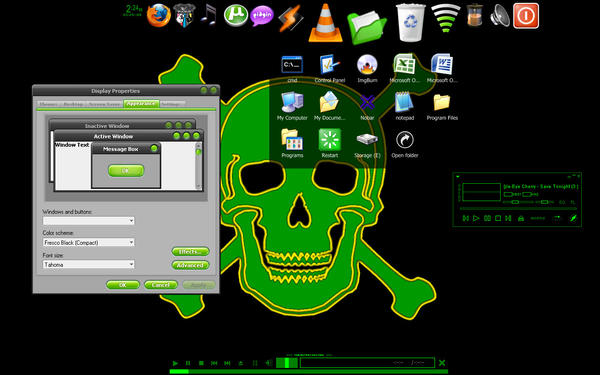Click previous track in Winamp mini player
600x375 pixels.
[x=466, y=218]
